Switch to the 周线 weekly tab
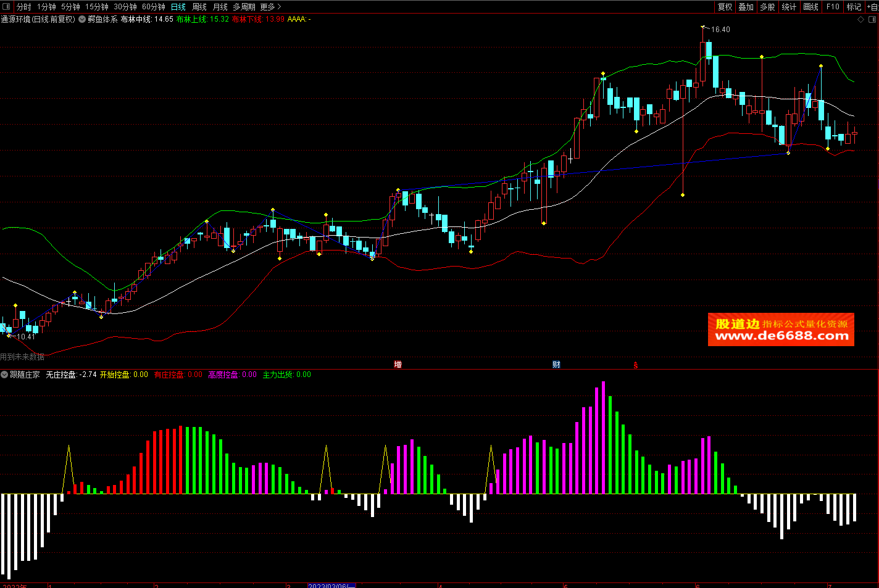This screenshot has height=588, width=879. pos(199,7)
